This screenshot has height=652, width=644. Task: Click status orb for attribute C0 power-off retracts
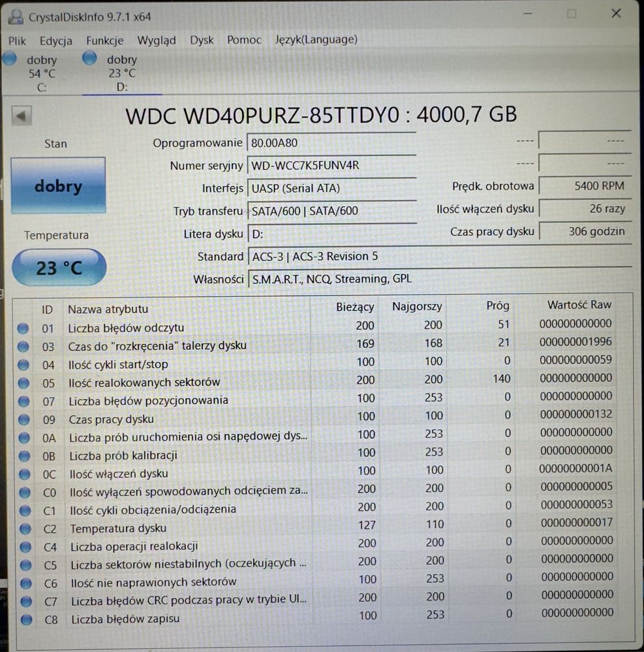[x=25, y=492]
